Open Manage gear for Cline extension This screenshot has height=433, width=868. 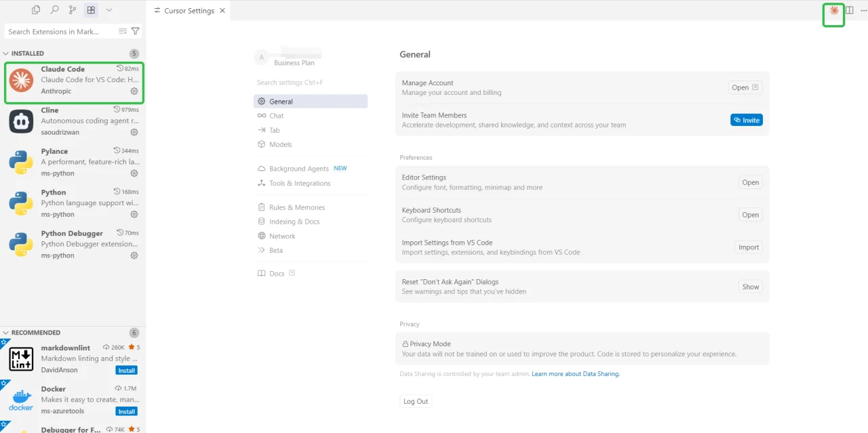(x=134, y=132)
